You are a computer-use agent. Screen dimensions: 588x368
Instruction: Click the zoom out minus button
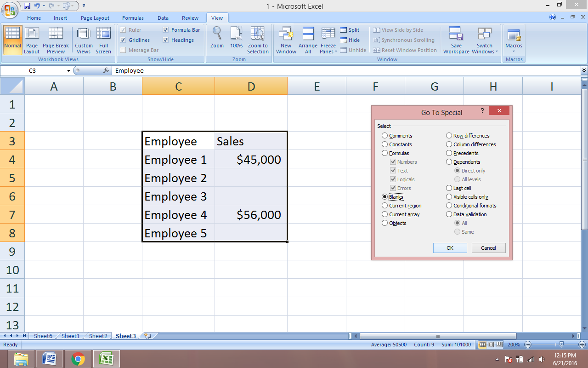coord(528,345)
